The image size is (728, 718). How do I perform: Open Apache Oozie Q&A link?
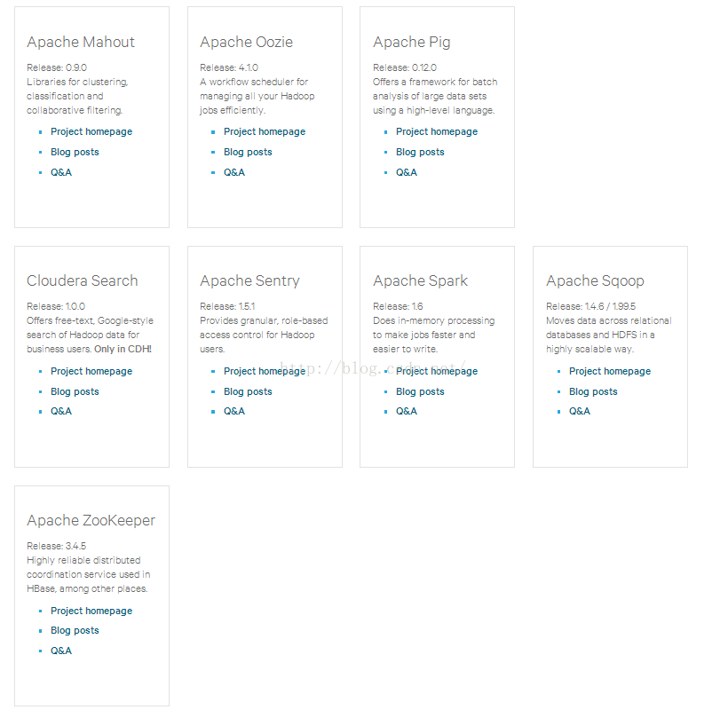[x=234, y=172]
